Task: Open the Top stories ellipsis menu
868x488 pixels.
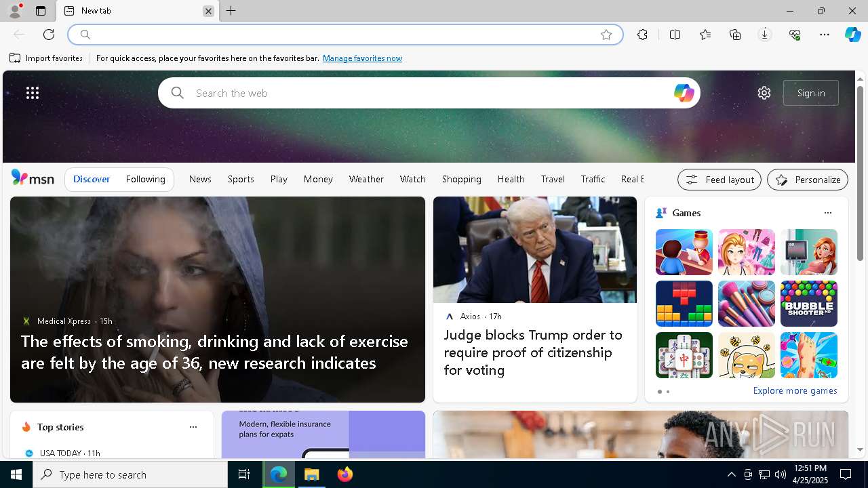Action: pyautogui.click(x=193, y=427)
